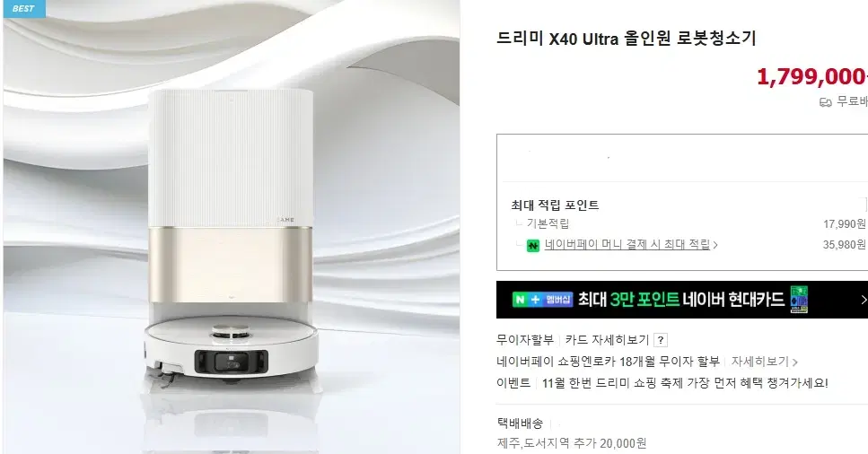Expand chevron after 네이버페이 머니 최대 적립
868x454 pixels.
pyautogui.click(x=715, y=245)
